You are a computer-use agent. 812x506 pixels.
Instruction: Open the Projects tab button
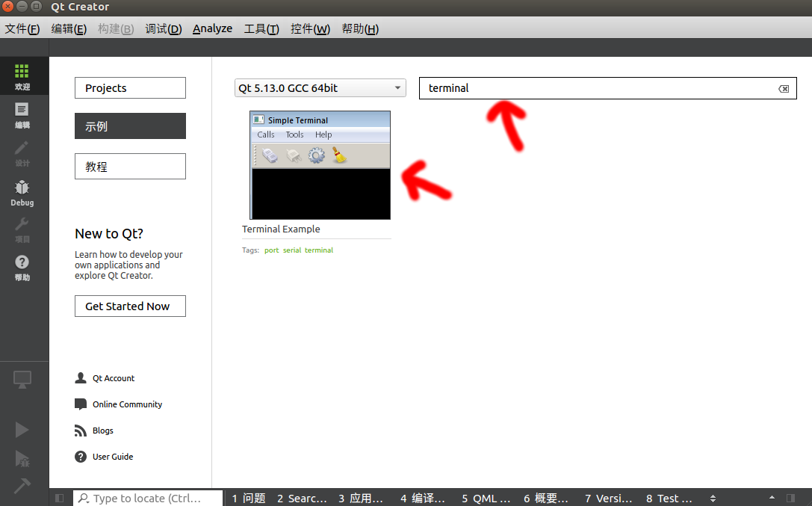(130, 88)
